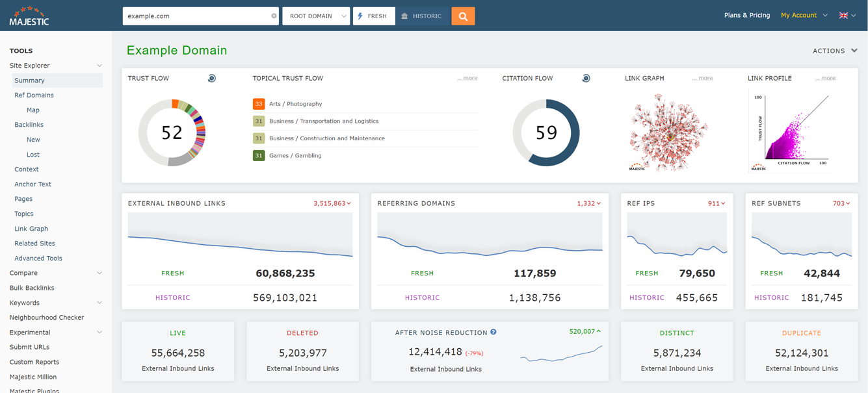Click the green Games / Gambling score badge
The height and width of the screenshot is (393, 868).
(259, 155)
